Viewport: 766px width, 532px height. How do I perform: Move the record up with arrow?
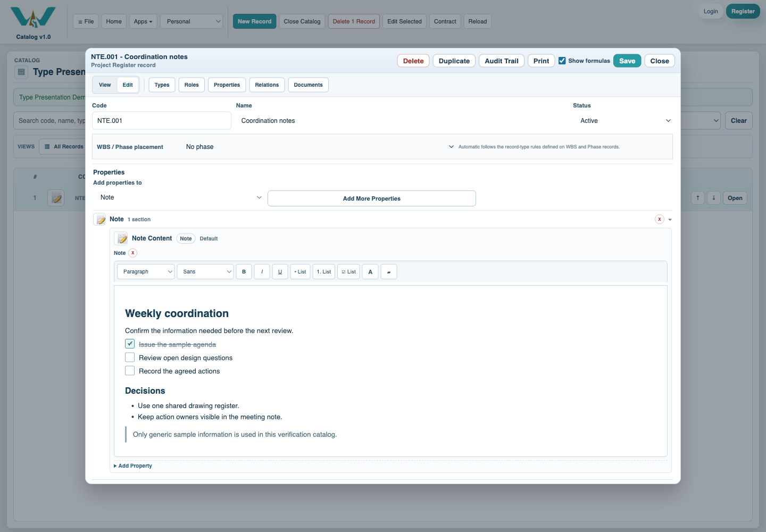[698, 198]
